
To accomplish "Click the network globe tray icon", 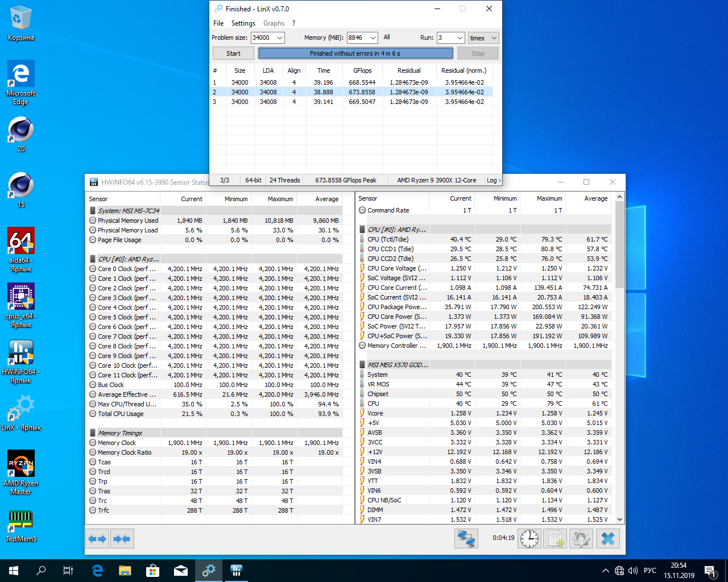I will [x=619, y=571].
